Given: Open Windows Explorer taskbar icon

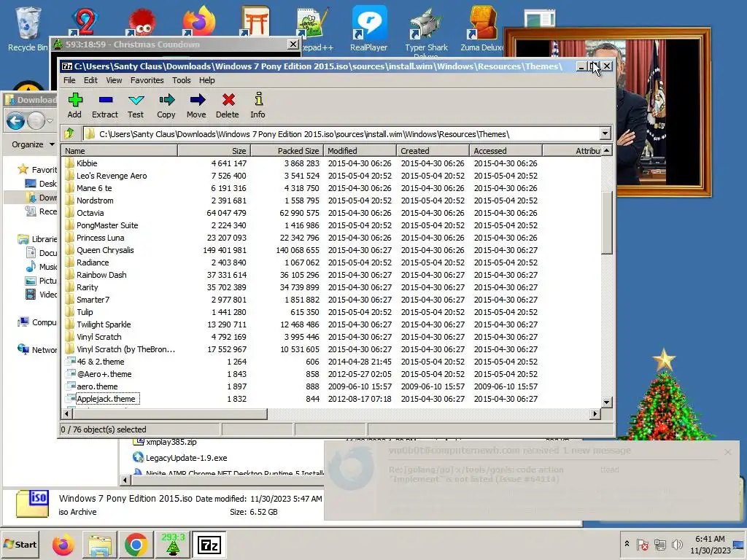Looking at the screenshot, I should coord(99,545).
